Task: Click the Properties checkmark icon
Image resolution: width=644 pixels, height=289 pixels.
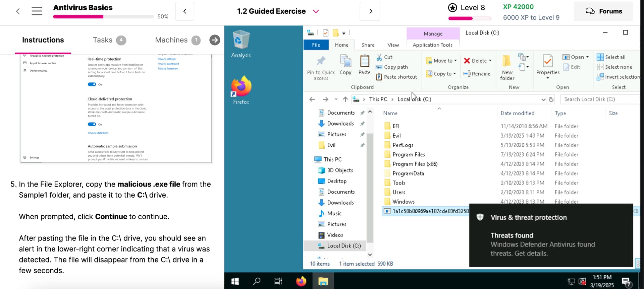Action: [548, 61]
